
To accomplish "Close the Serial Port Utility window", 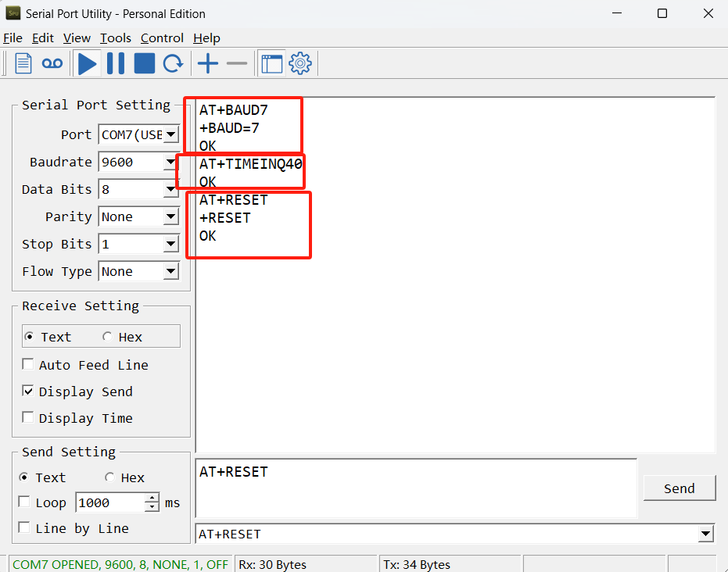I will [708, 13].
